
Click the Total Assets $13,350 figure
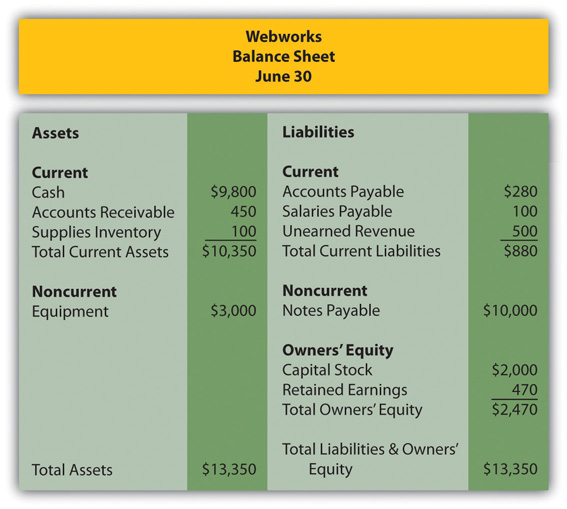229,470
